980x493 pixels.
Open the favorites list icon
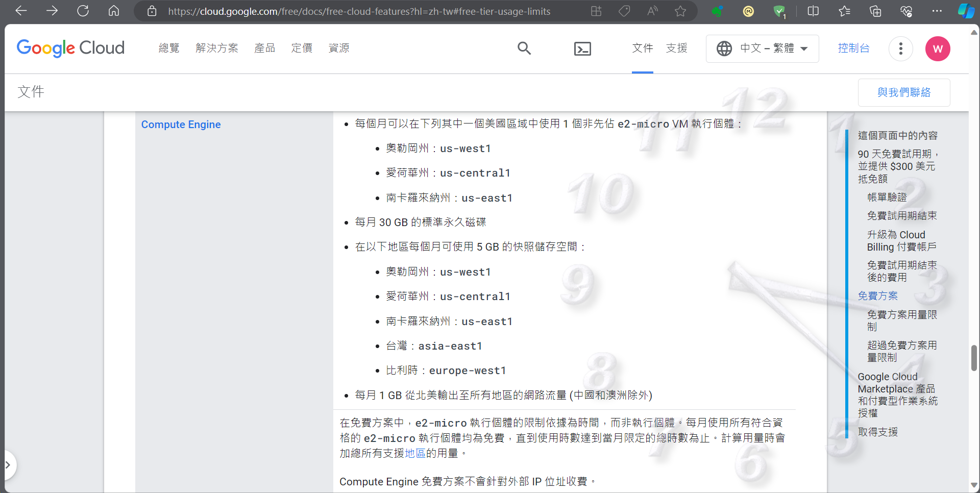click(844, 11)
